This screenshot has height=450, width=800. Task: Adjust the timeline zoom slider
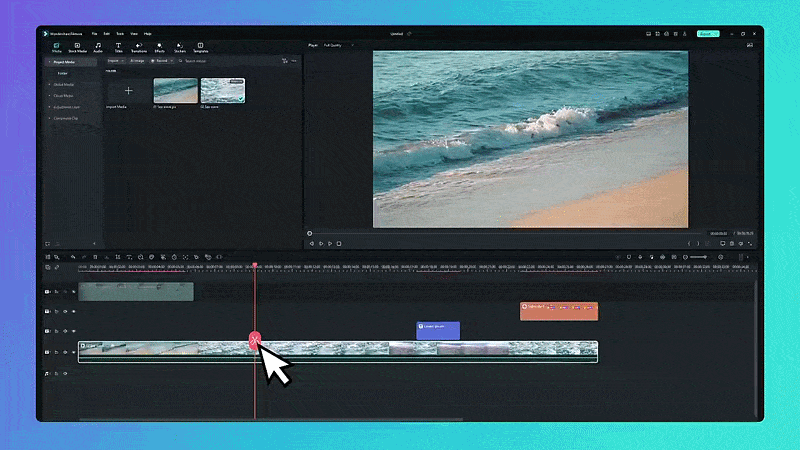(x=698, y=257)
